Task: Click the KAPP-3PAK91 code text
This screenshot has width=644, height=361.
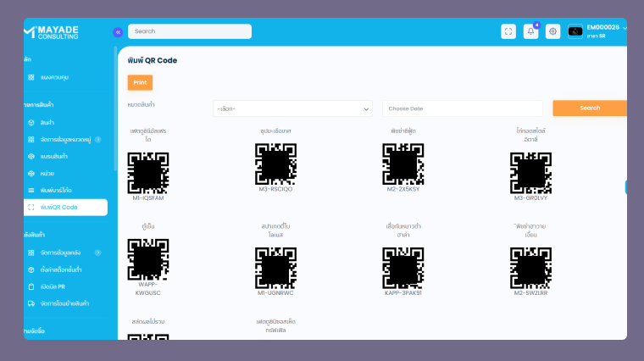Action: point(402,293)
